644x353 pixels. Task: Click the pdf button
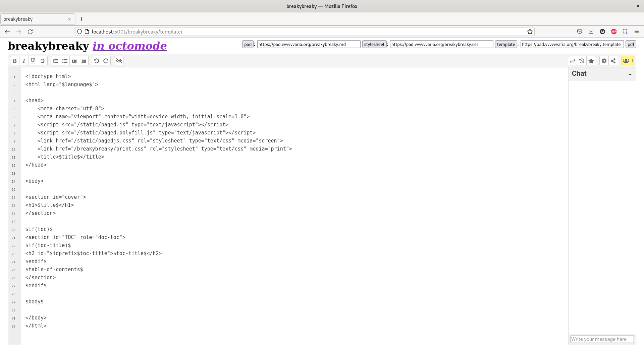[631, 44]
